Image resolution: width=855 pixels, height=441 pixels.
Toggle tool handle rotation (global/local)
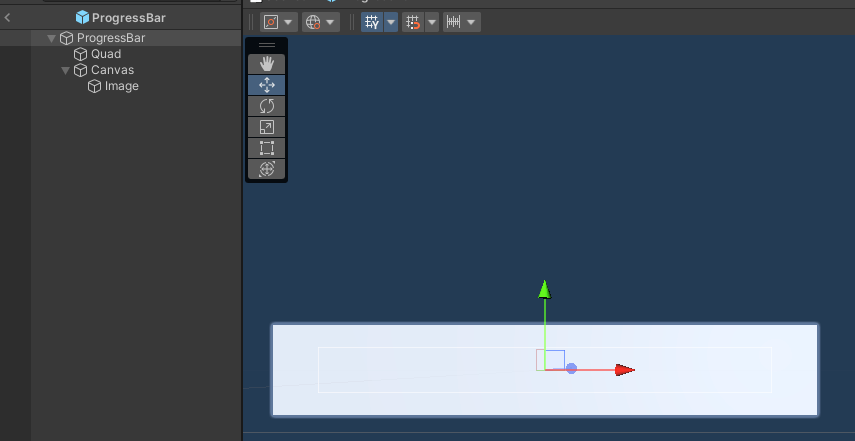[x=313, y=22]
